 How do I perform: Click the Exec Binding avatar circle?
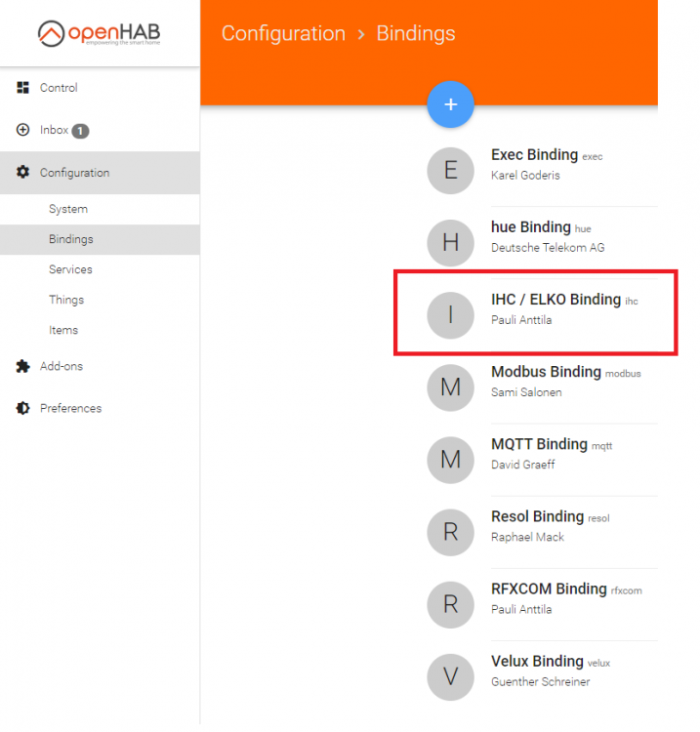(450, 170)
